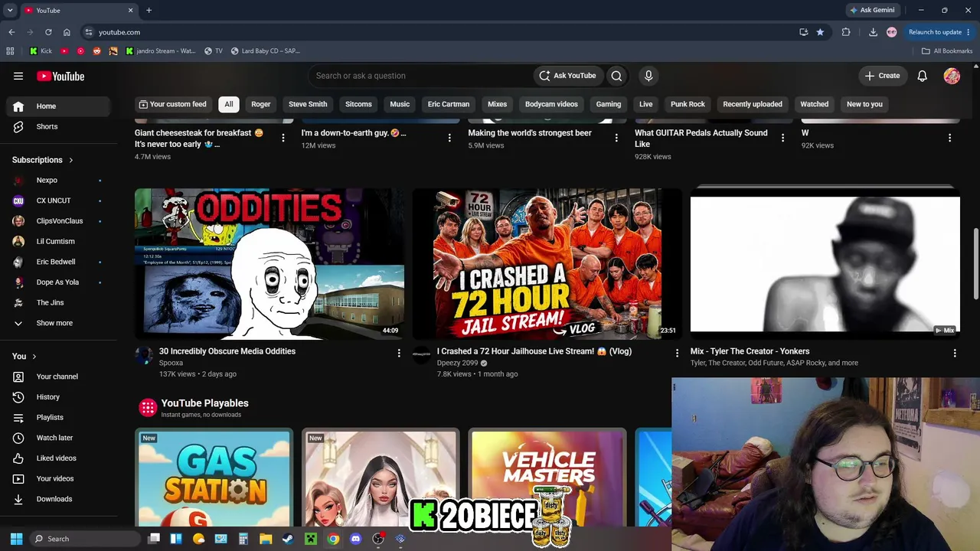Click the Chrome address bar

click(x=444, y=32)
